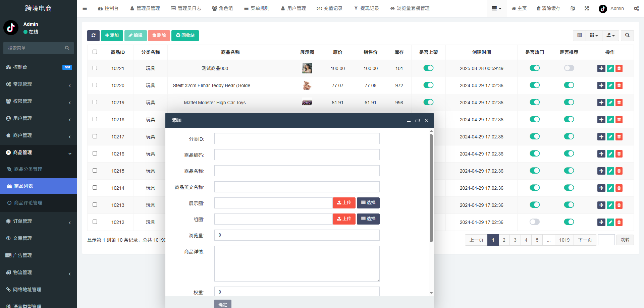Viewport: 644px width, 308px height.
Task: Disable 是否上架 switch for product 10219
Action: [428, 102]
